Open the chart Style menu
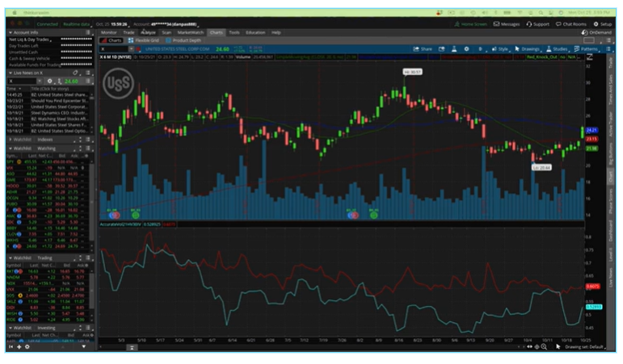The height and width of the screenshot is (364, 623). point(500,48)
